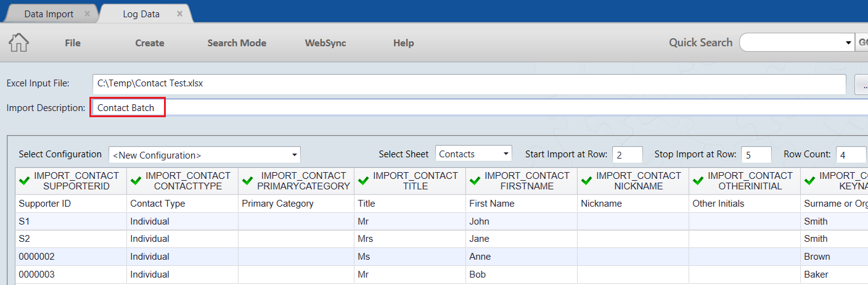Select the IMPORT_CONTACT TITLE column header
Screen dimensions: 868x285
[410, 181]
